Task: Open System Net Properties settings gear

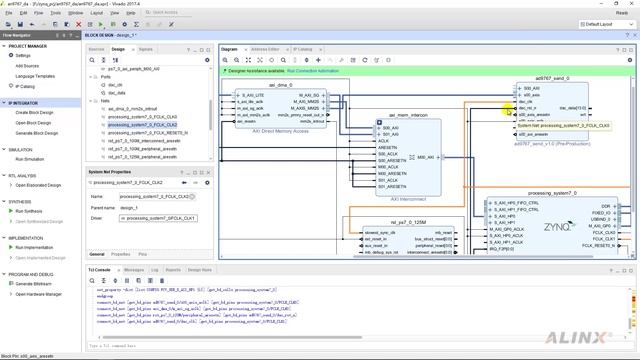Action: (207, 183)
